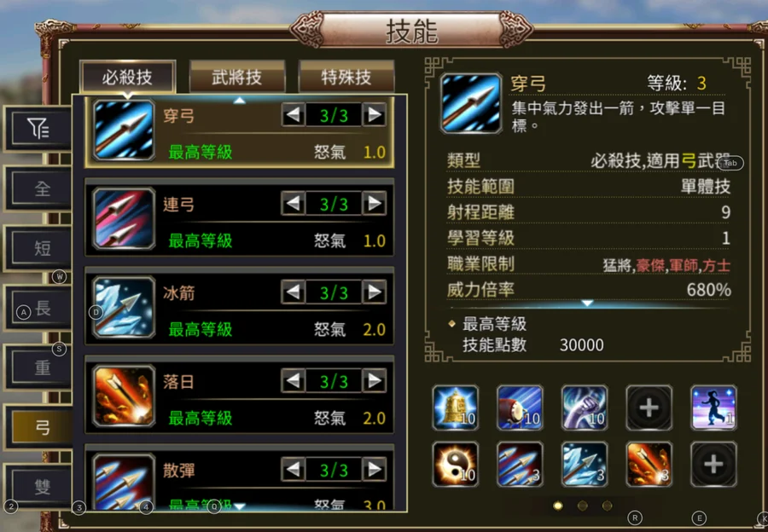Select the 落日 fire arrow skill icon
The height and width of the screenshot is (532, 768).
pyautogui.click(x=124, y=396)
